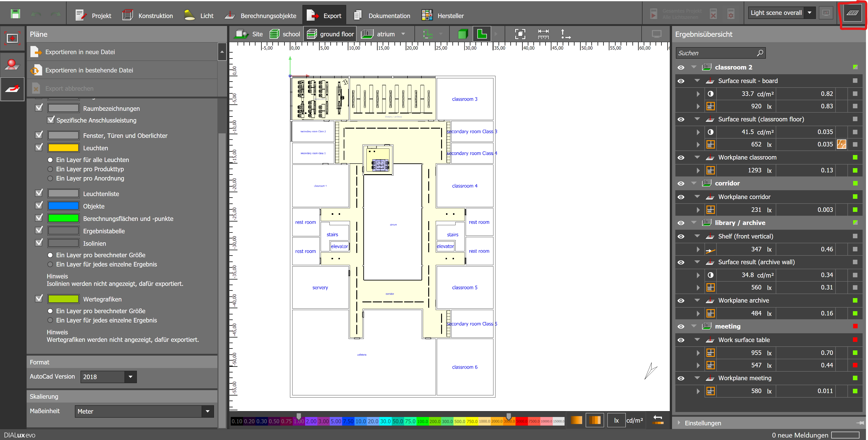Click the zoom to fit view icon

coord(520,34)
